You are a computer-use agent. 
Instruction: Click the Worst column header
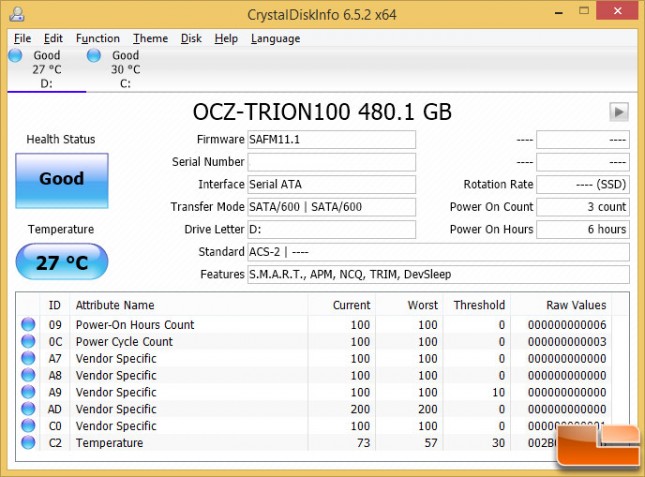click(409, 305)
